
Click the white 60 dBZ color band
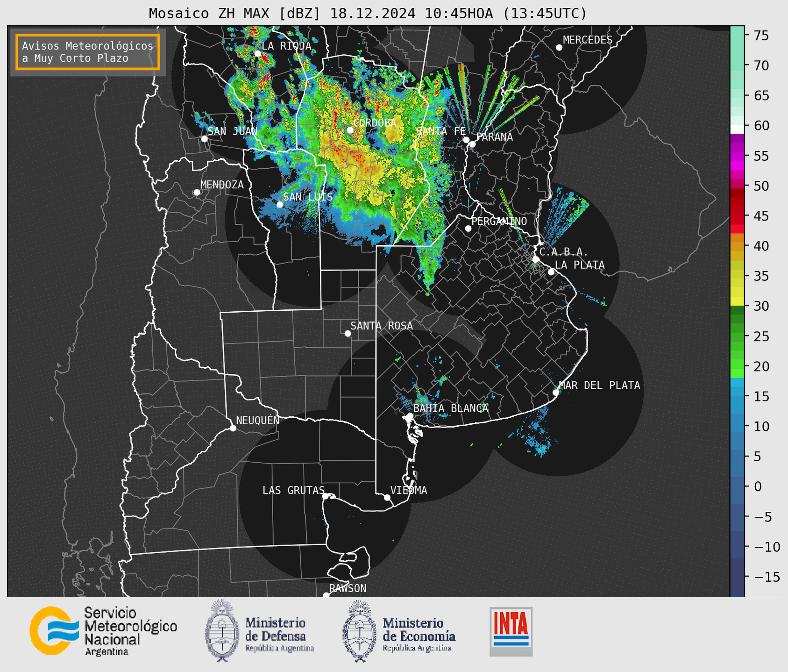click(x=737, y=129)
